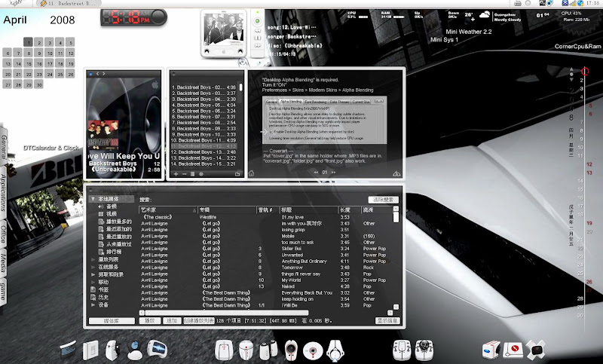Expand the 播放列表 tree node
The width and height of the screenshot is (603, 364).
[93, 259]
